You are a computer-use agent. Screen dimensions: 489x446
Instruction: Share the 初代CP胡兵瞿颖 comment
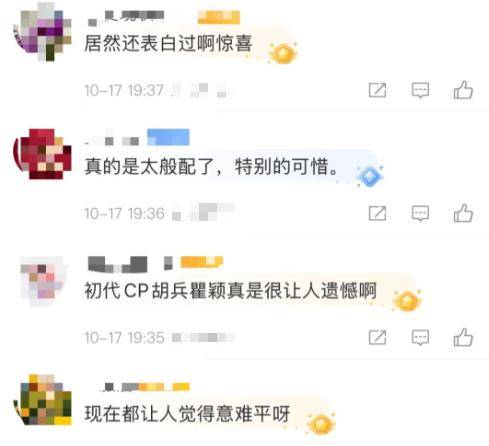[377, 338]
